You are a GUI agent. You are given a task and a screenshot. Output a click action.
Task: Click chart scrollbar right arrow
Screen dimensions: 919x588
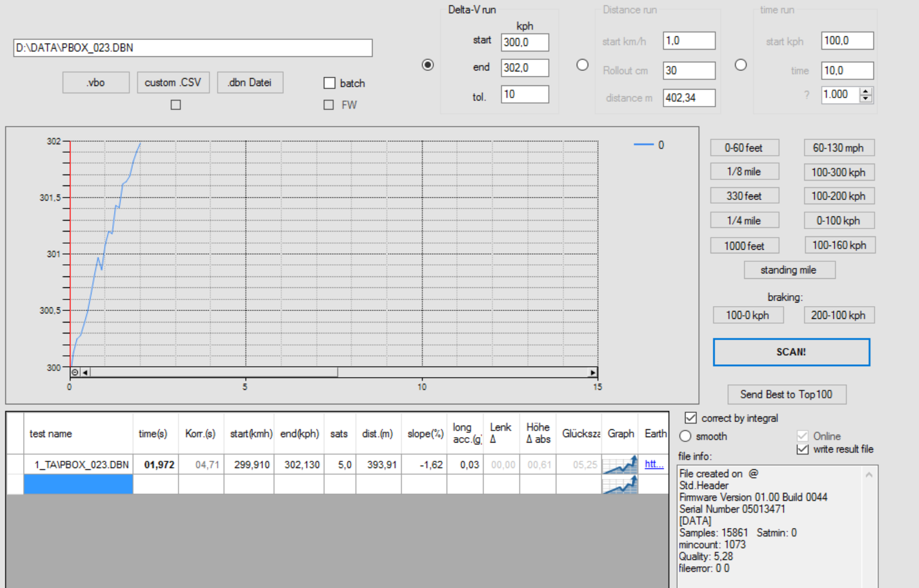(x=593, y=372)
